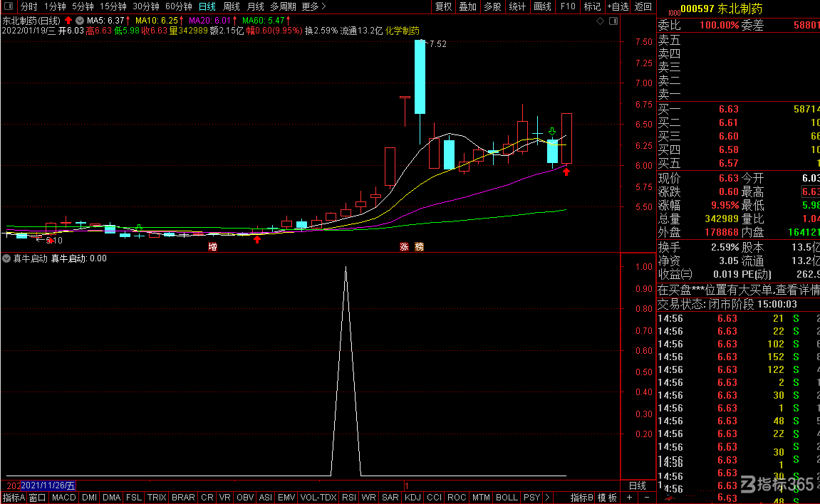Switch to 分时 view
This screenshot has height=504, width=820.
[28, 6]
